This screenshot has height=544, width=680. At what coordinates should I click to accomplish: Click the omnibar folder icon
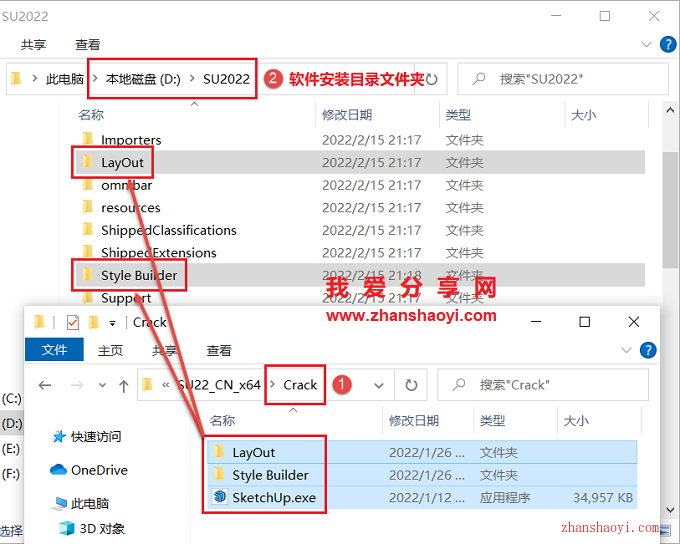pos(88,184)
